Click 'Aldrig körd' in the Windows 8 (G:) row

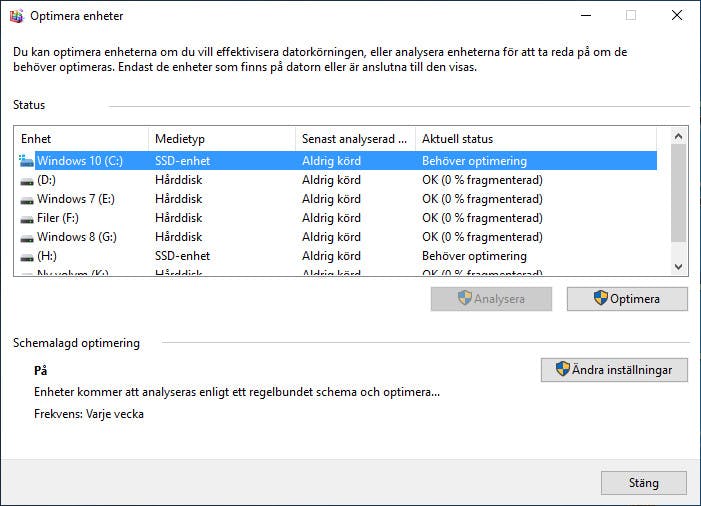331,237
